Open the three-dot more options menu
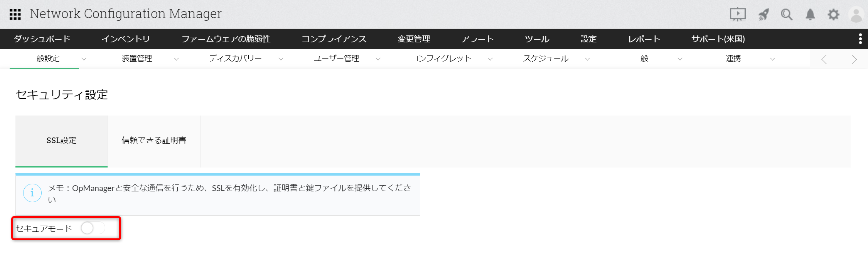The width and height of the screenshot is (868, 253). coord(860,39)
